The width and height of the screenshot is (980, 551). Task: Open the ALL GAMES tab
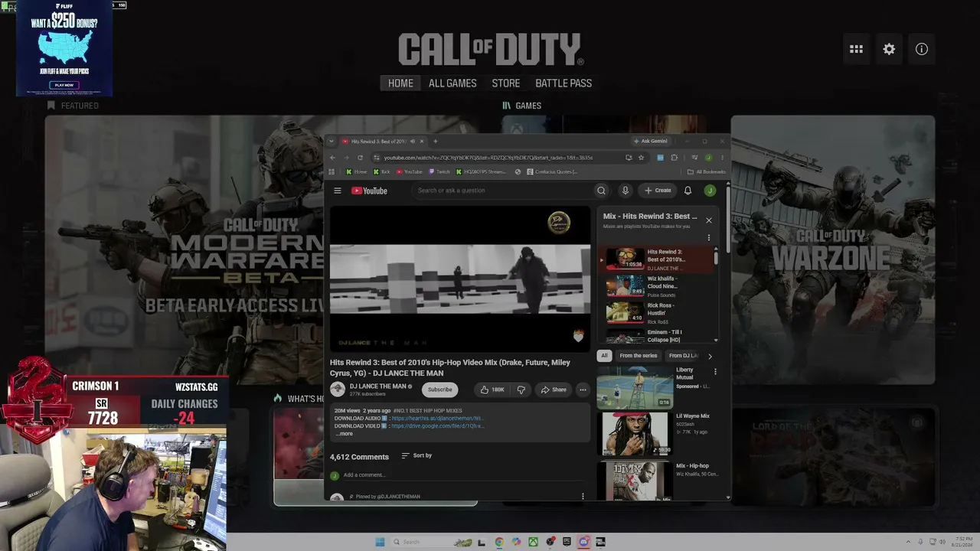coord(452,83)
